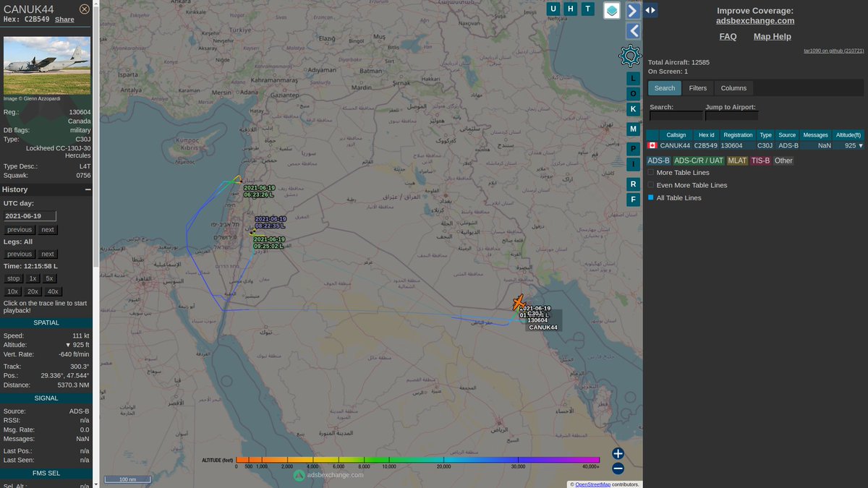Set playback speed to 40x
868x488 pixels.
(x=53, y=291)
